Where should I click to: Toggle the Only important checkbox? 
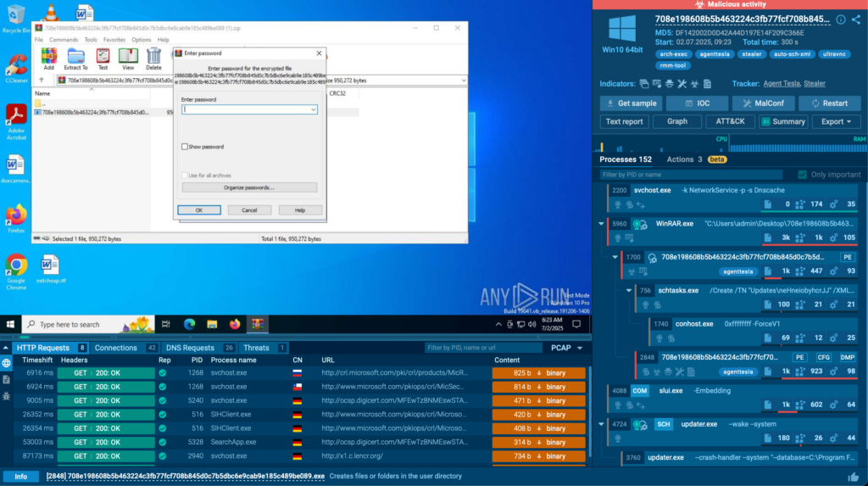pos(802,175)
